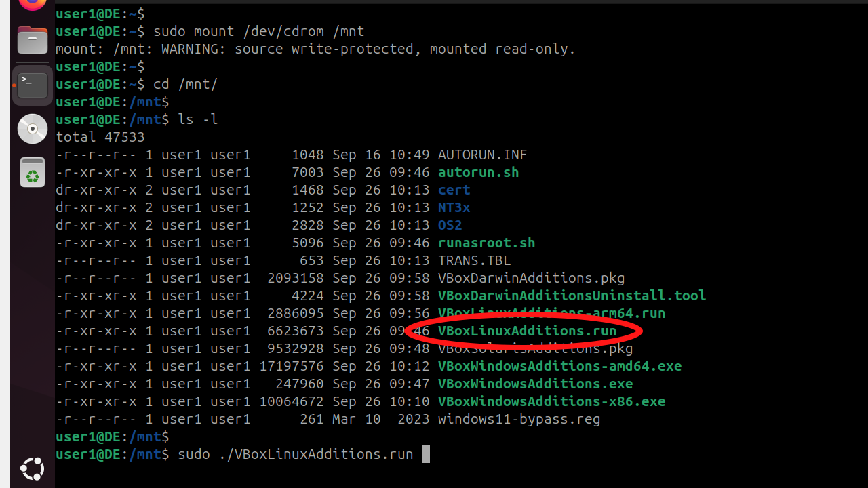The image size is (868, 488).
Task: Select the autorun.sh entry in the listing
Action: click(478, 172)
